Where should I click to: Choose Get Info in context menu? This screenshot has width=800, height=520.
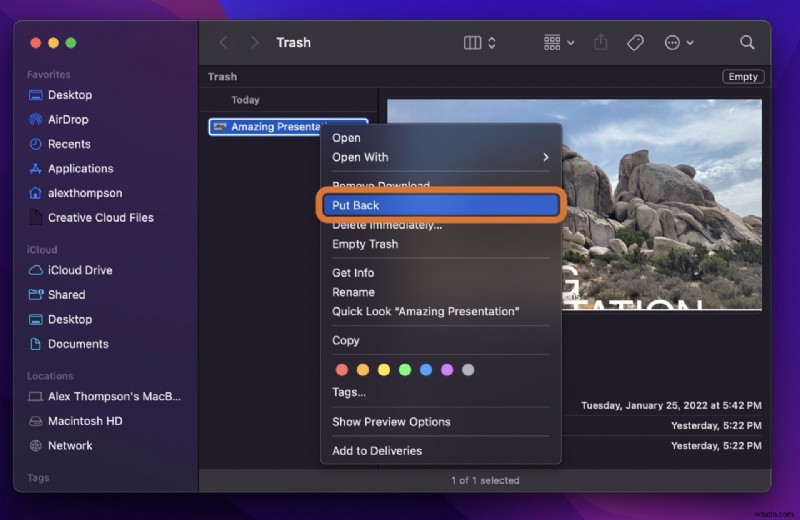coord(353,273)
